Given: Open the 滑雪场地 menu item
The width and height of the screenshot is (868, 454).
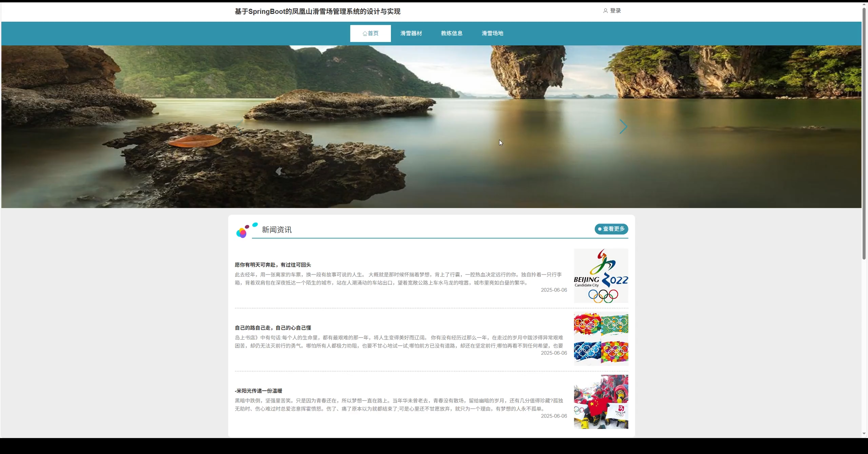Looking at the screenshot, I should point(492,33).
